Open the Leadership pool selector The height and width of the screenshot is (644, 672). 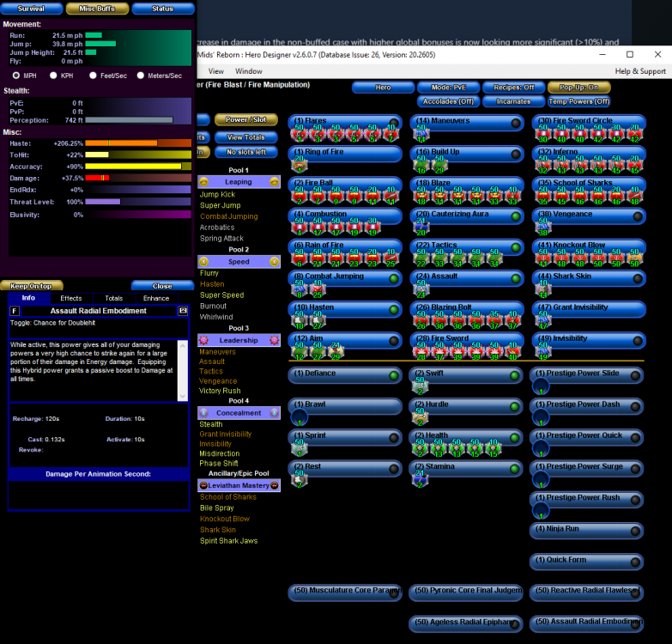(x=239, y=340)
